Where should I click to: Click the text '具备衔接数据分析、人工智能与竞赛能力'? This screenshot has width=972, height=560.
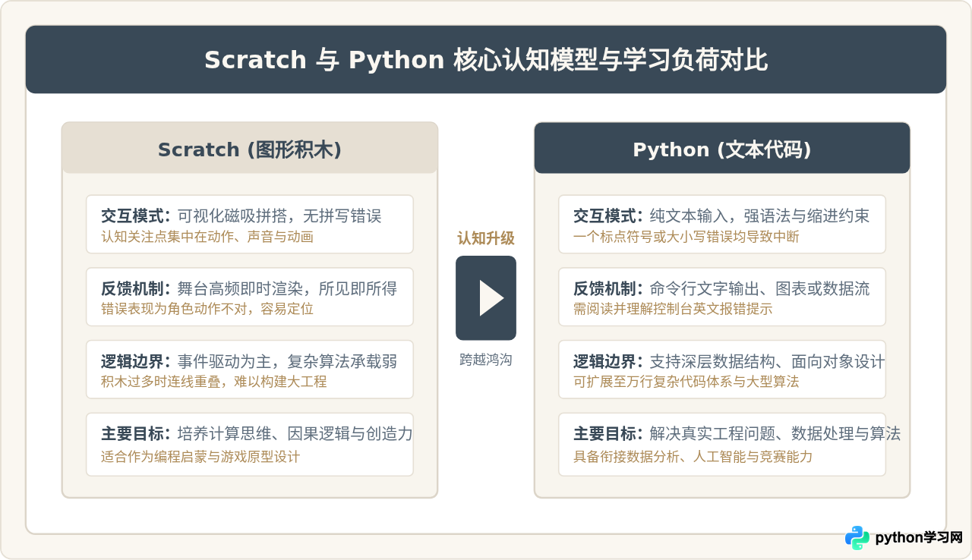point(693,457)
